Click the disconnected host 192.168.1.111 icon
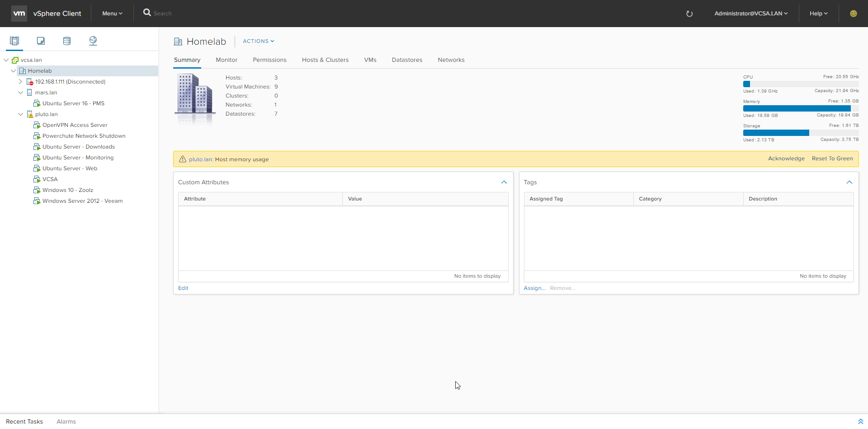This screenshot has height=429, width=868. click(x=30, y=82)
